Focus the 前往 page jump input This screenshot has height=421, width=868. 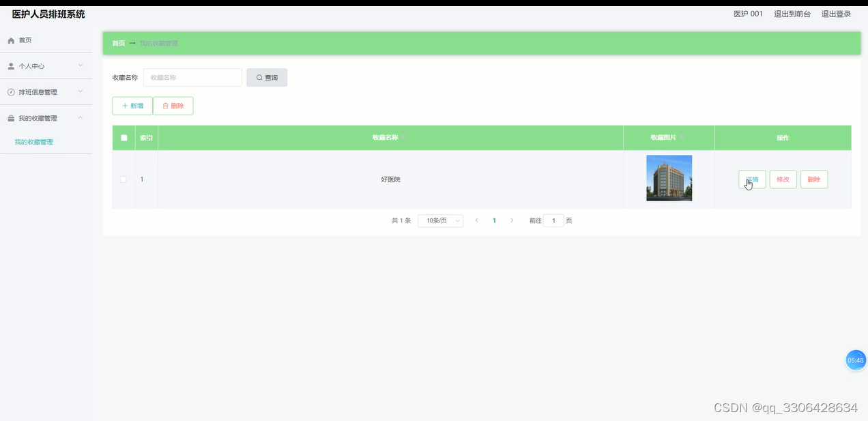tap(553, 220)
